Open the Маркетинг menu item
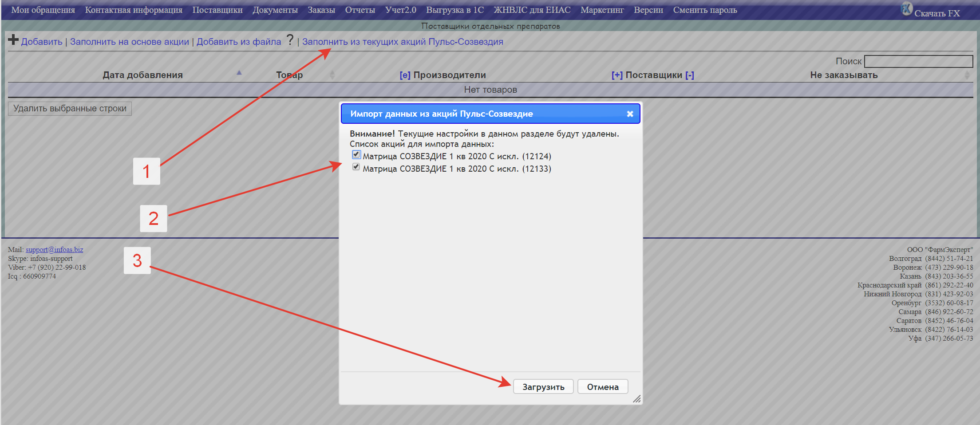Screen dimensions: 980x425 tap(602, 10)
